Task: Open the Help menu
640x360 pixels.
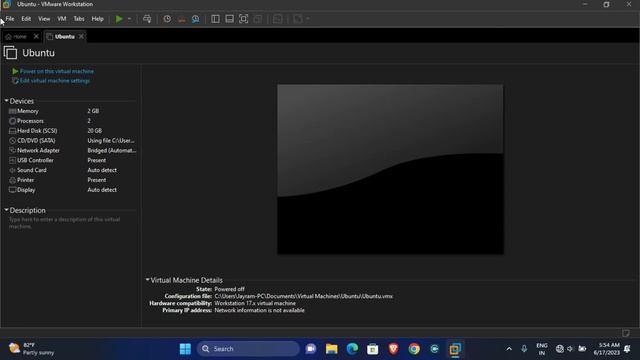Action: tap(98, 19)
